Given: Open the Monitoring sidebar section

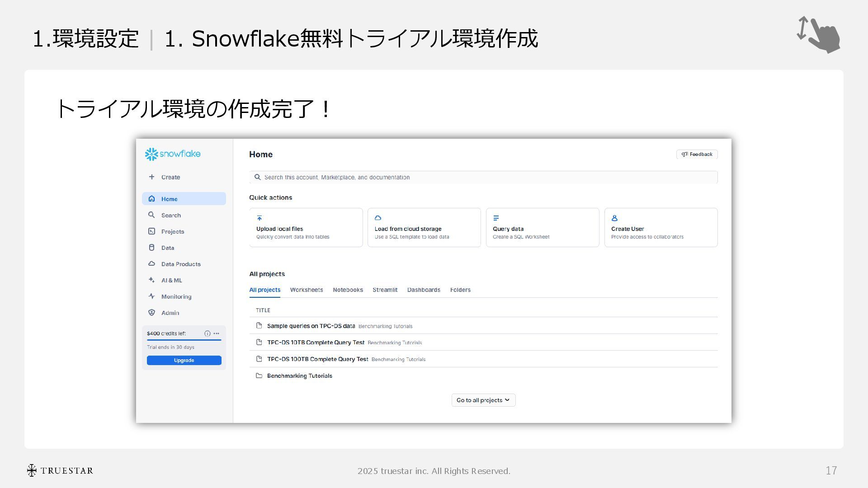Looking at the screenshot, I should 176,296.
